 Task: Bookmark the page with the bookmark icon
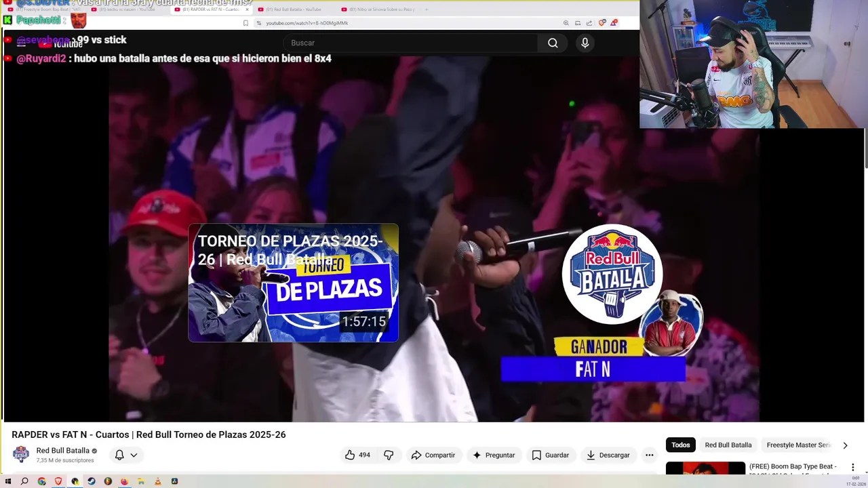[245, 23]
